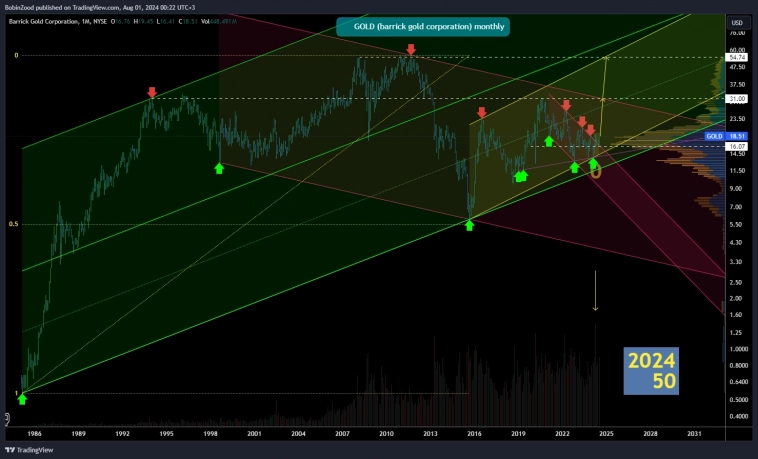Click the Fibonacci 0 level label

click(16, 55)
